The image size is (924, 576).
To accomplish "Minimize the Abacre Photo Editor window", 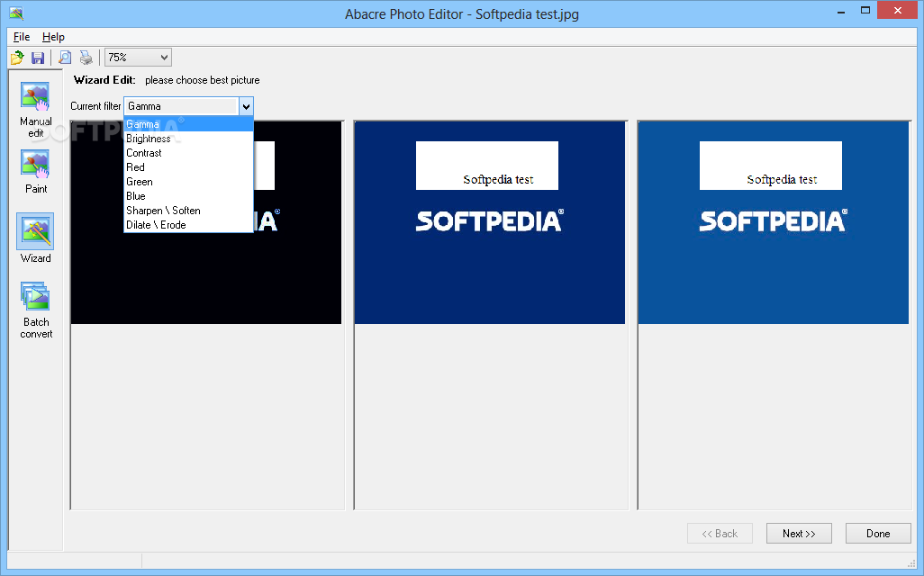I will [841, 11].
